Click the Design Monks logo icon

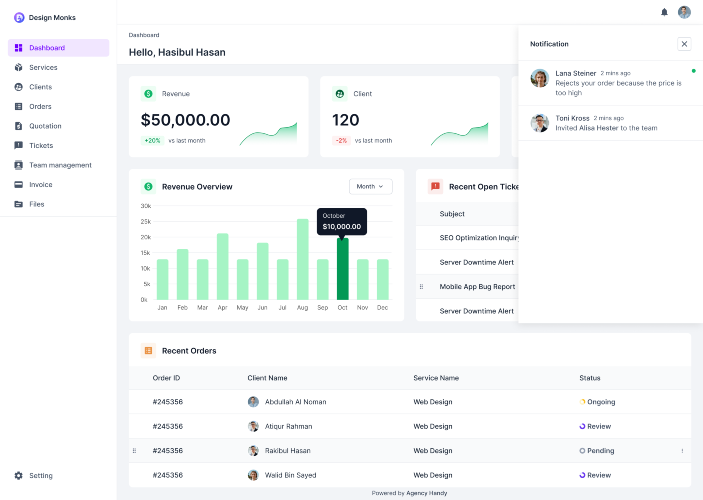[19, 17]
